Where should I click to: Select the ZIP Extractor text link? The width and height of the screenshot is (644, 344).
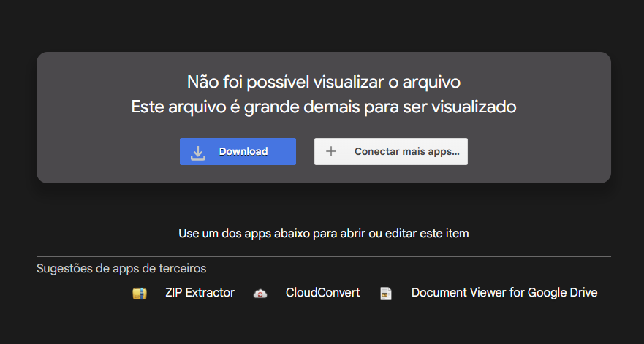tap(200, 293)
